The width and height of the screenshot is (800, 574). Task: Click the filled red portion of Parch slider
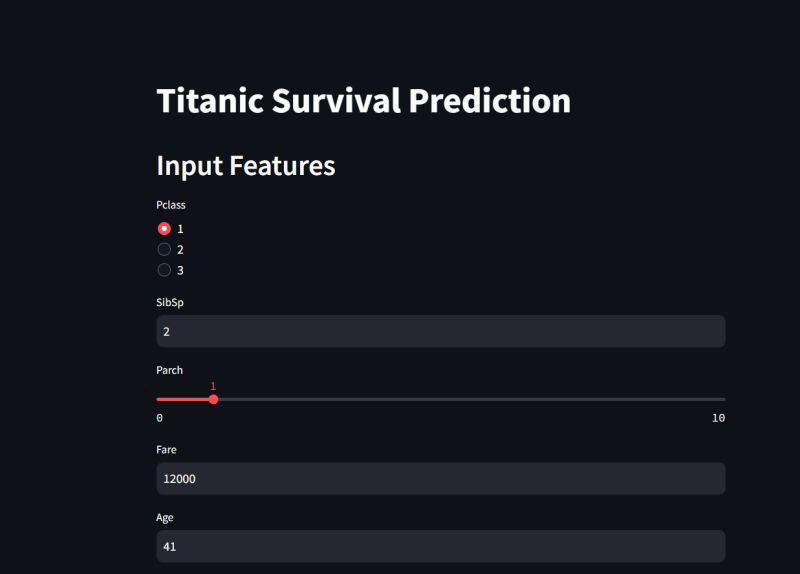pos(183,400)
